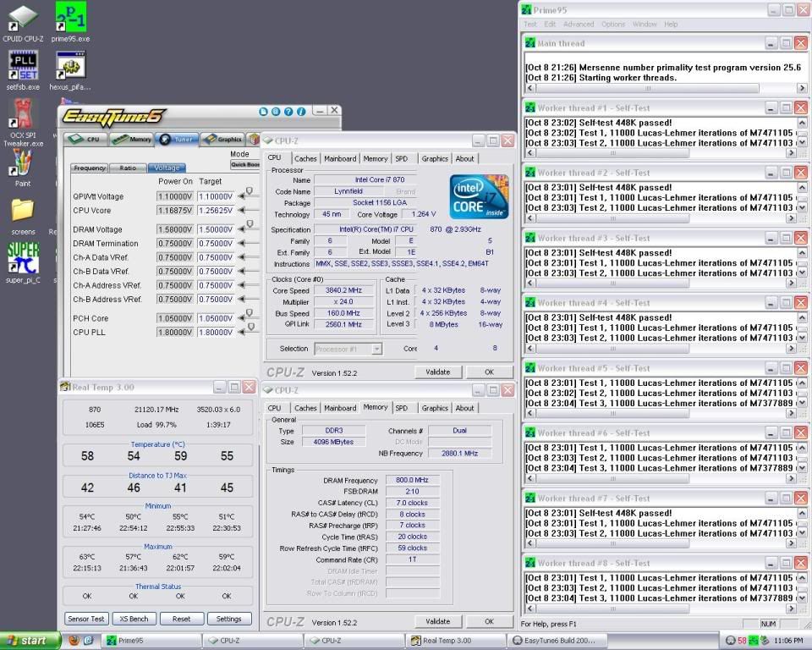The height and width of the screenshot is (650, 812).
Task: Click the Firefox quick launch icon in taskbar
Action: click(x=74, y=641)
